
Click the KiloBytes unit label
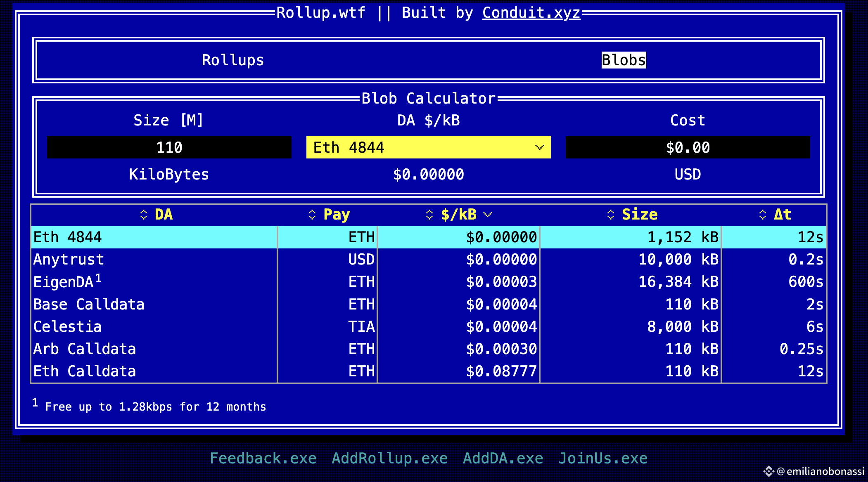169,175
